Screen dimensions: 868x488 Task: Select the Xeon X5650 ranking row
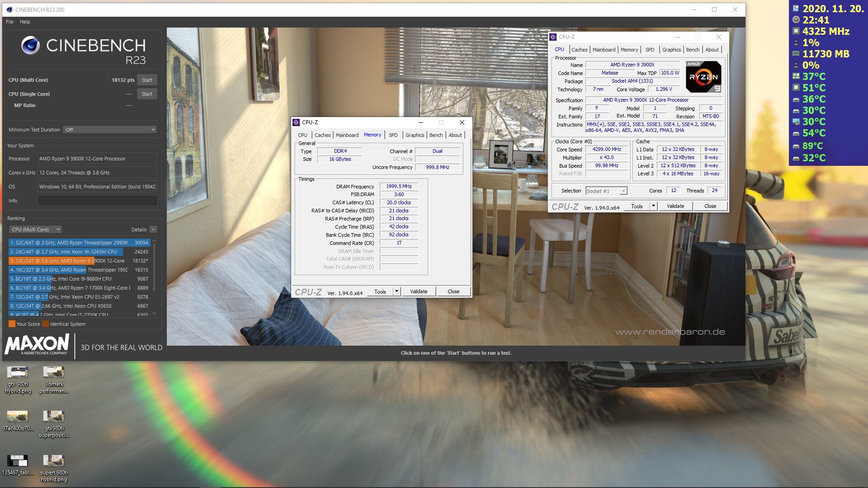pos(79,306)
